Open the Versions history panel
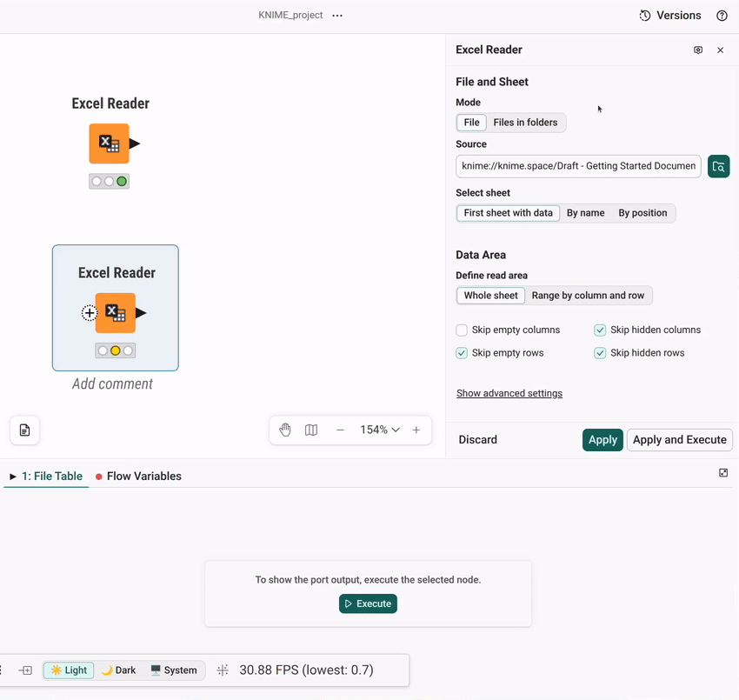 [670, 16]
